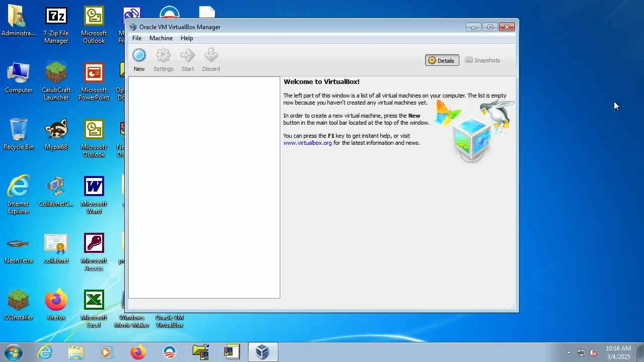Expand the hidden tray icons arrow
This screenshot has height=362, width=644.
[569, 352]
